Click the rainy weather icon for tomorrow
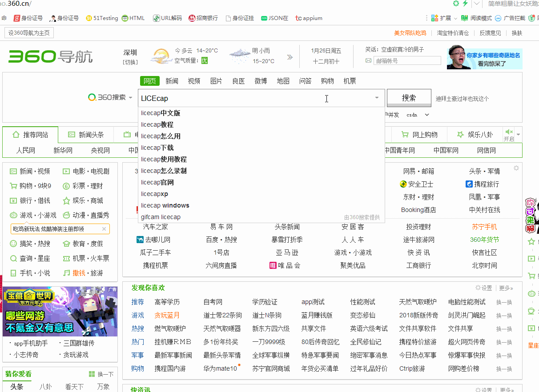This screenshot has height=392, width=539. [x=239, y=56]
